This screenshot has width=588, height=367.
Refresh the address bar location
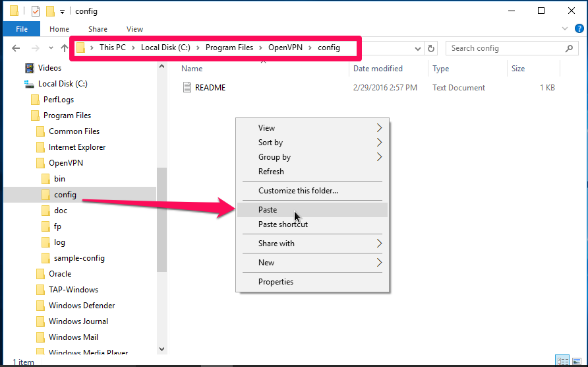tap(431, 48)
